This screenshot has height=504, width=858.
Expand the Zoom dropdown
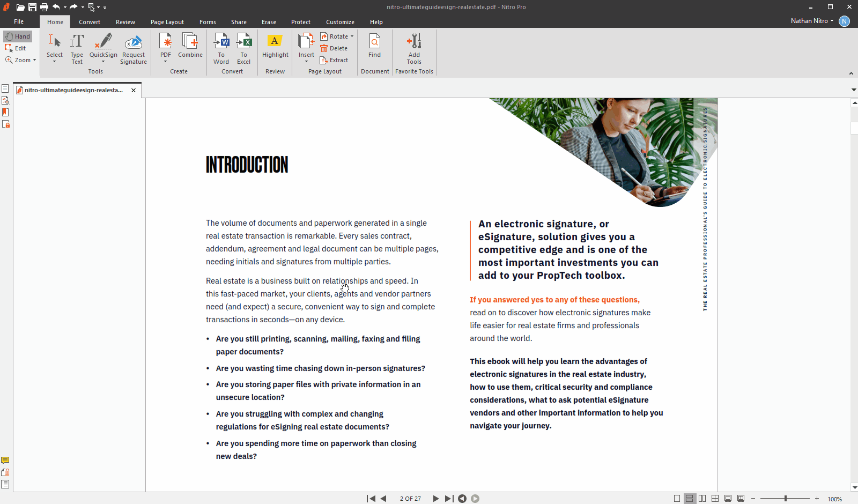click(34, 60)
